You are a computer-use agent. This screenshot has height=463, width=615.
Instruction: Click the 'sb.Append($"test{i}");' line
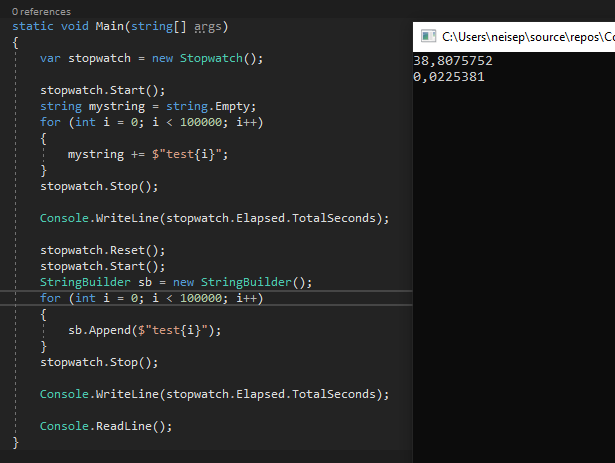145,330
